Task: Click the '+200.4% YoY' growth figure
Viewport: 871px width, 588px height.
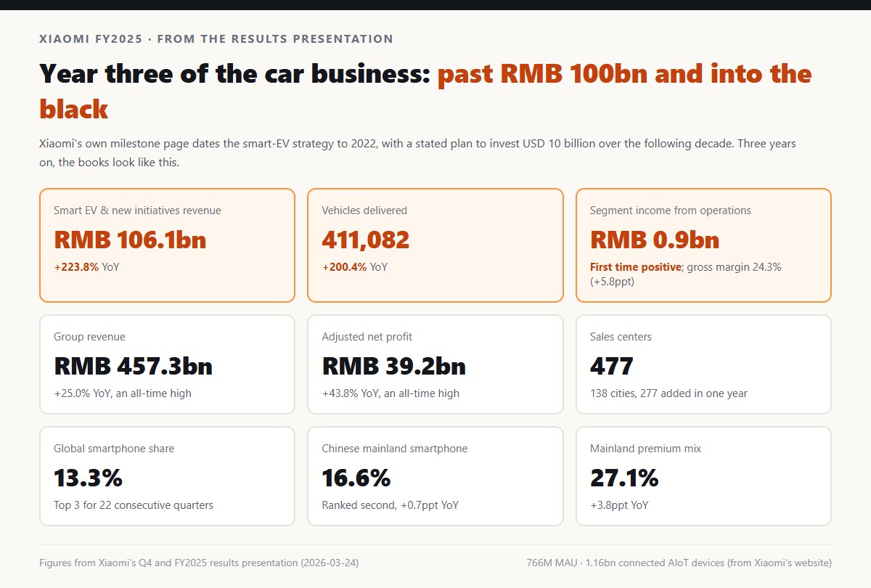Action: (x=355, y=267)
